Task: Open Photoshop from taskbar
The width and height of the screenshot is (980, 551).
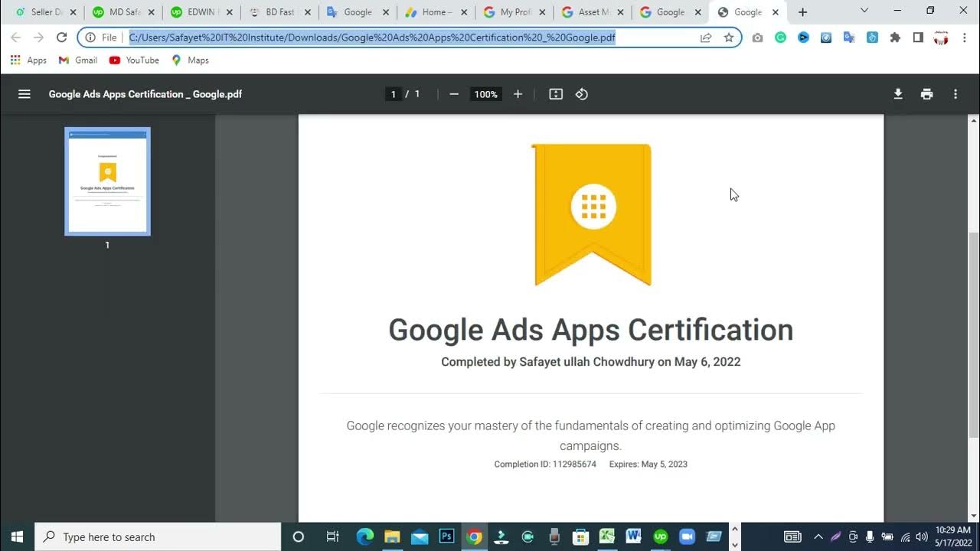Action: (446, 536)
